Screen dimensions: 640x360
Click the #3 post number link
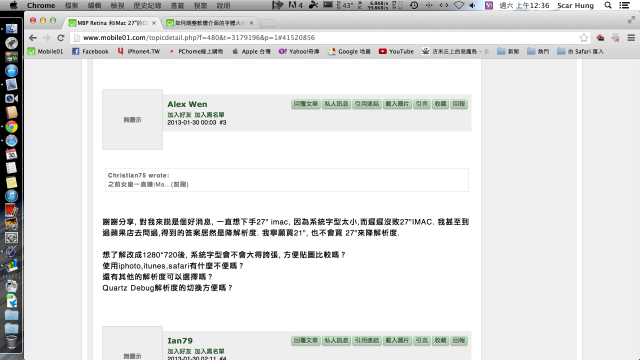tap(223, 122)
